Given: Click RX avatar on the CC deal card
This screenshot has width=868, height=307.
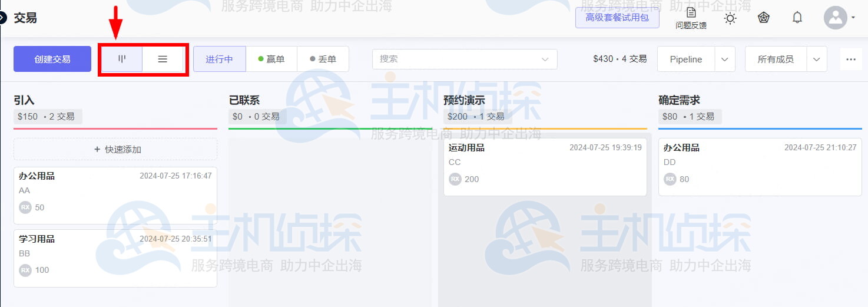Looking at the screenshot, I should (455, 179).
